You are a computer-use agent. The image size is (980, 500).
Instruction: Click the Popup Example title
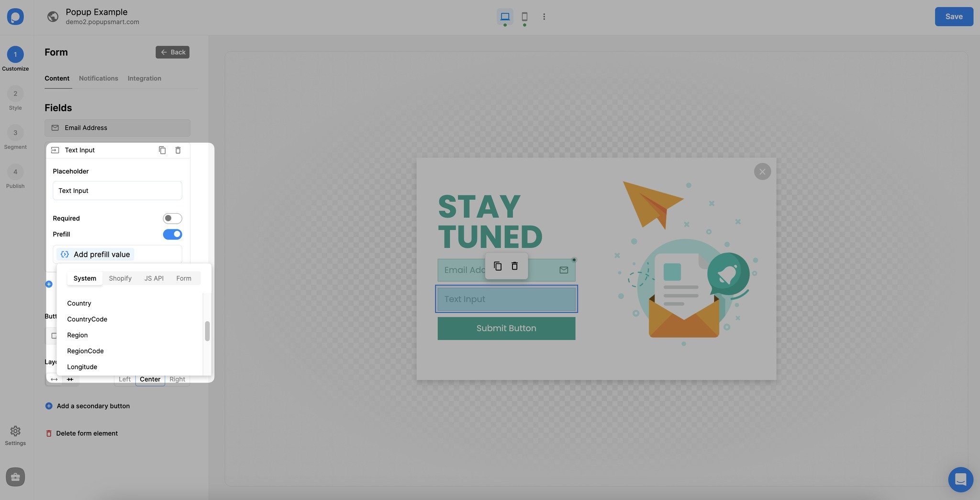click(97, 12)
